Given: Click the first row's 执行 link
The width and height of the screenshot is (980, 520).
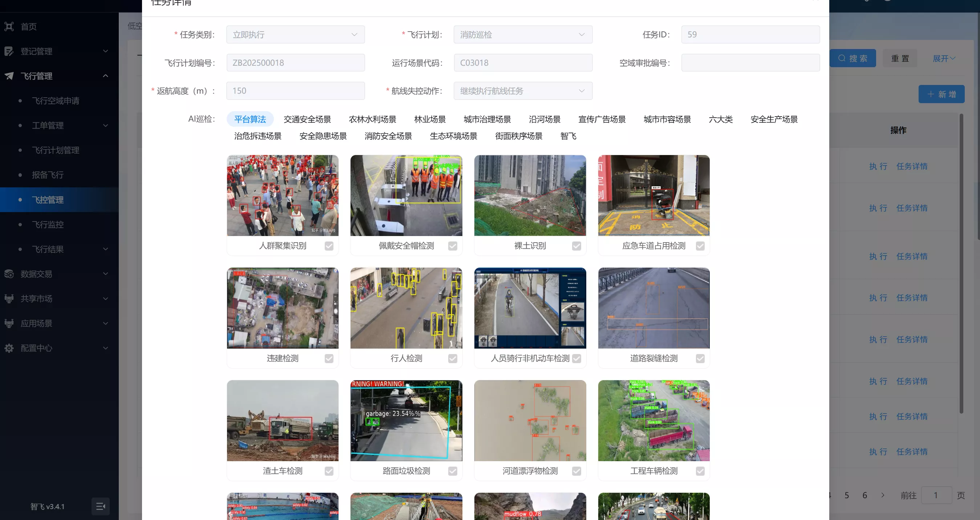Looking at the screenshot, I should tap(878, 166).
